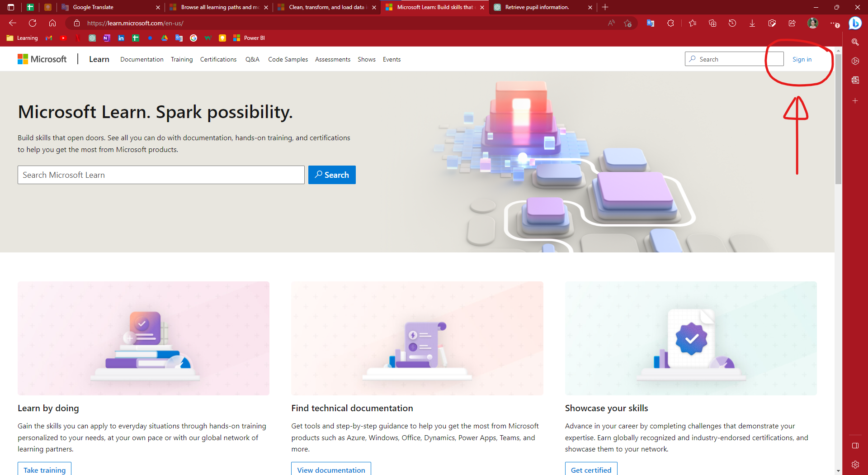Open the Code Samples section
This screenshot has width=868, height=475.
pyautogui.click(x=288, y=59)
